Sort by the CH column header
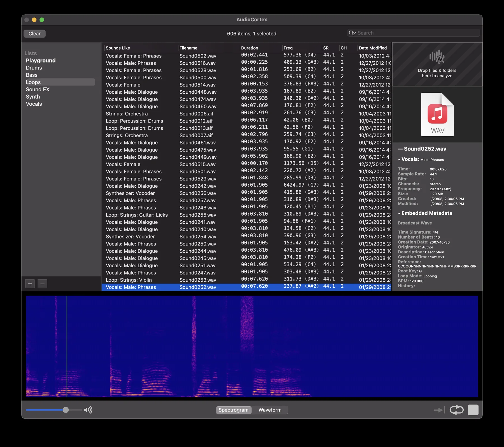Viewport: 504px width, 447px height. [348, 48]
